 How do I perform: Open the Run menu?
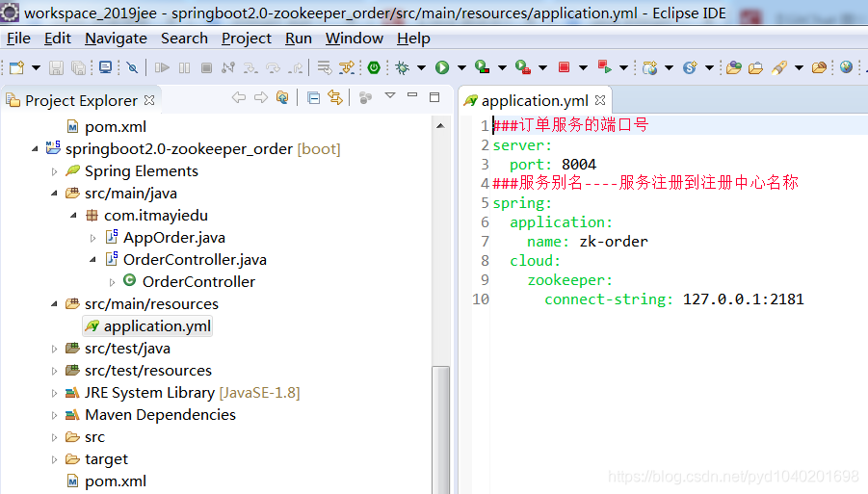tap(299, 39)
